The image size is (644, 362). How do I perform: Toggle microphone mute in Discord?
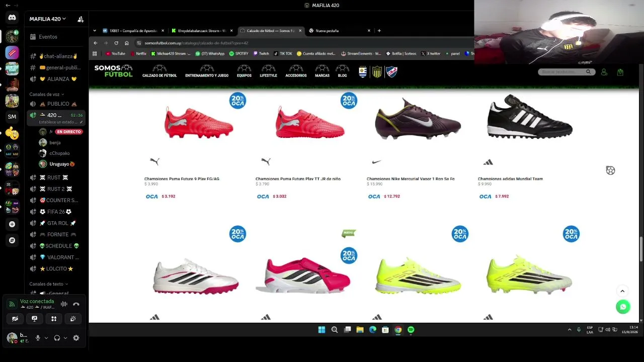pyautogui.click(x=37, y=338)
